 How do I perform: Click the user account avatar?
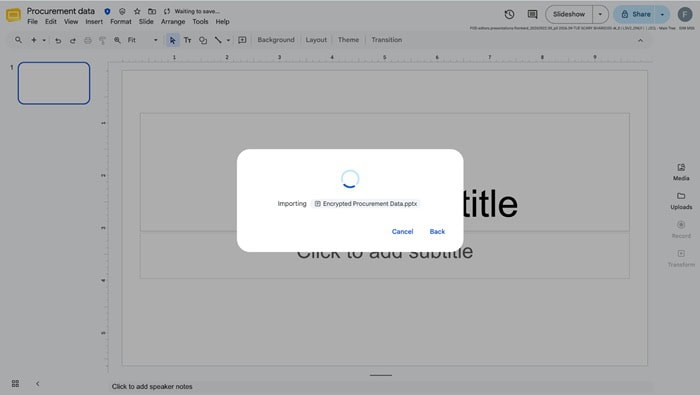click(x=685, y=14)
